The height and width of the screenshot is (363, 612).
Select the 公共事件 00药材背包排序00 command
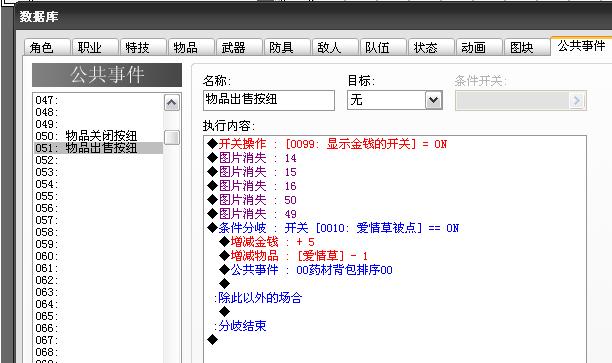306,270
